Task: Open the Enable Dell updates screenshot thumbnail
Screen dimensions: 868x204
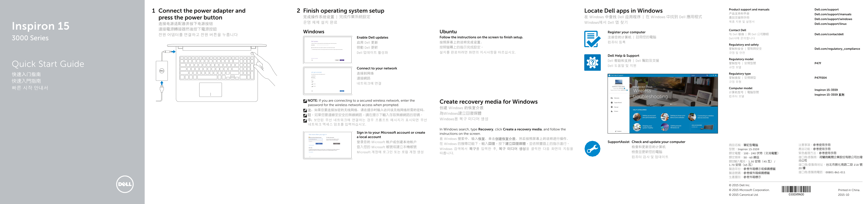Action: click(x=328, y=50)
